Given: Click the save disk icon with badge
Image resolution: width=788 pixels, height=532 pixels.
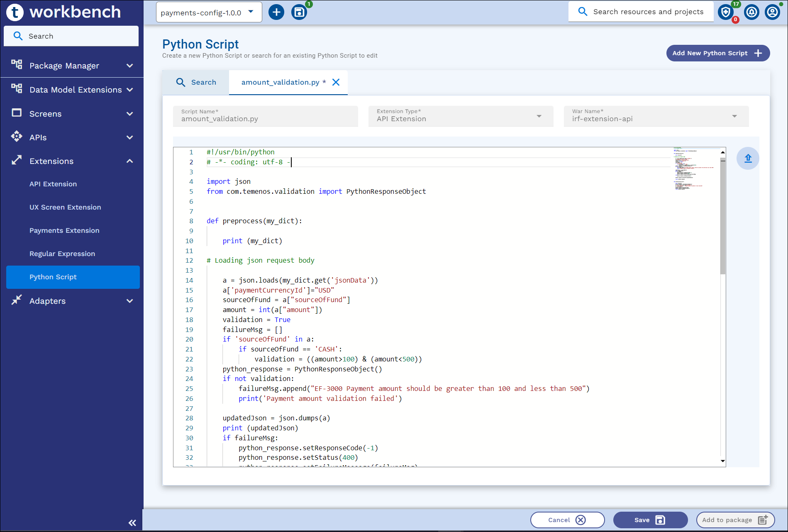Looking at the screenshot, I should tap(299, 12).
